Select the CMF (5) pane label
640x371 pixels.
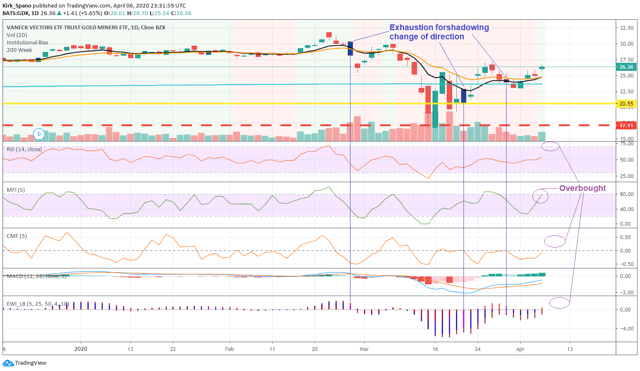(16, 236)
